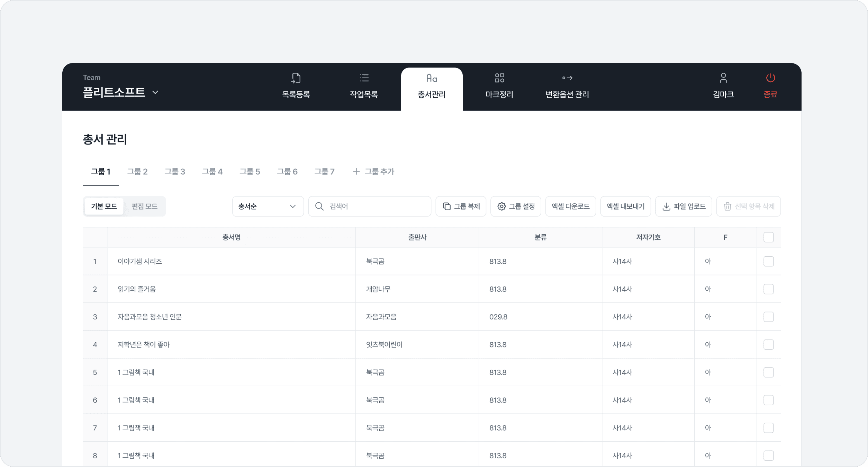Open the 그룹 7 tab

[x=324, y=171]
